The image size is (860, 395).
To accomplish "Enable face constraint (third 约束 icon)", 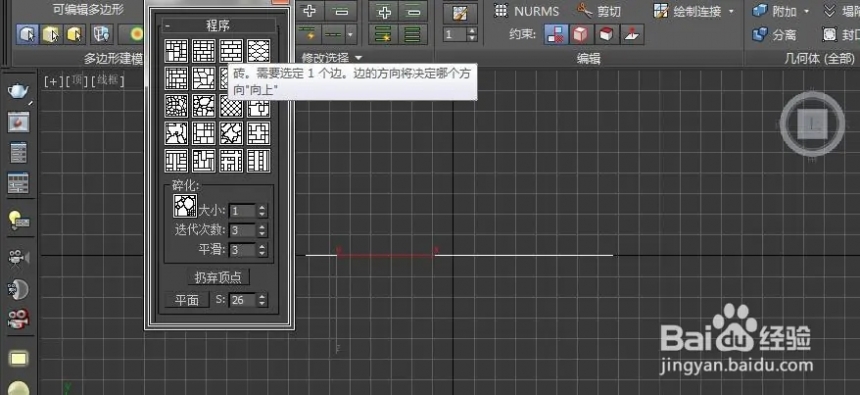I will [x=606, y=35].
